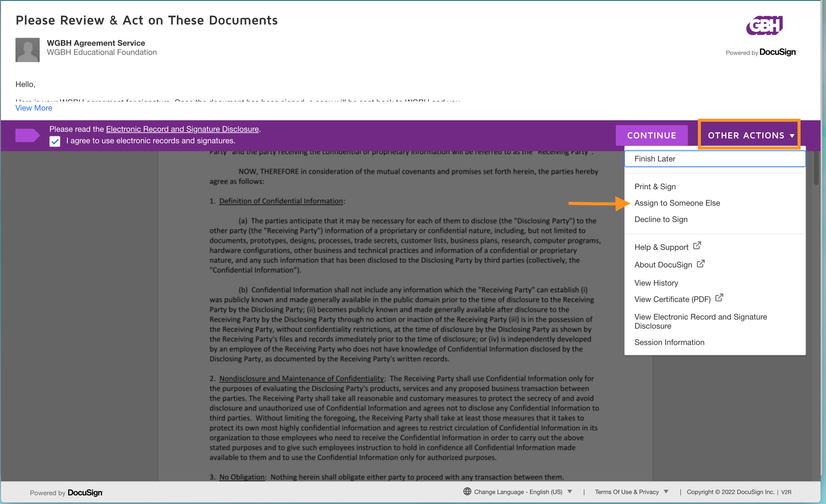Click 'WGBH Agreement Service' sender name
This screenshot has height=504, width=826.
pyautogui.click(x=96, y=43)
